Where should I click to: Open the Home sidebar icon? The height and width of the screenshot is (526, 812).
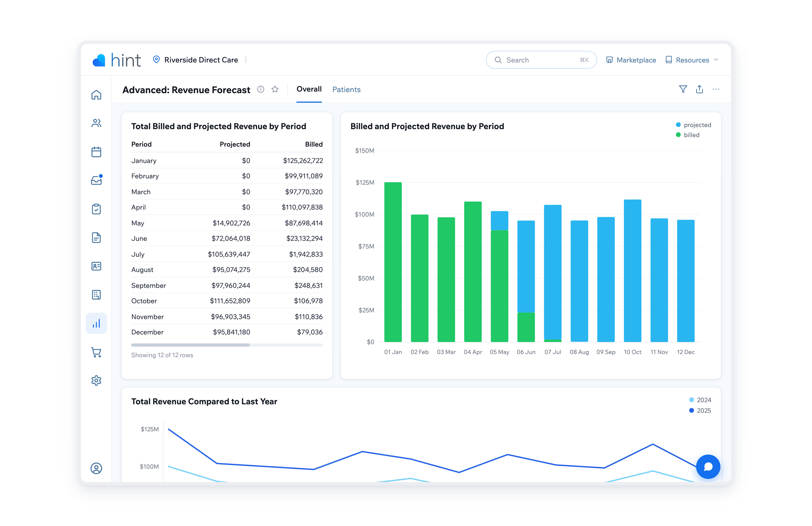click(x=96, y=95)
